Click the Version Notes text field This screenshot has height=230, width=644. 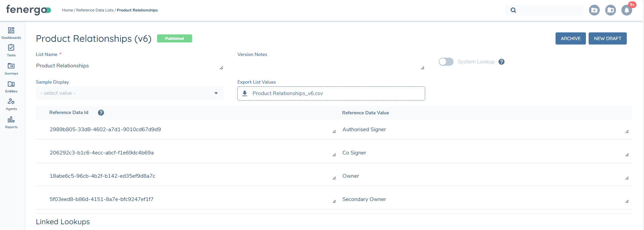(331, 66)
